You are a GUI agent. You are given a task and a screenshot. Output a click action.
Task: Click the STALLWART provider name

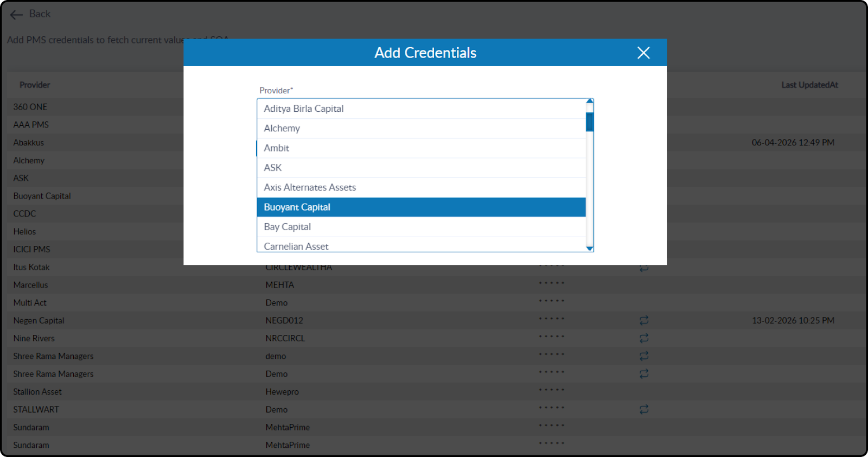point(36,410)
